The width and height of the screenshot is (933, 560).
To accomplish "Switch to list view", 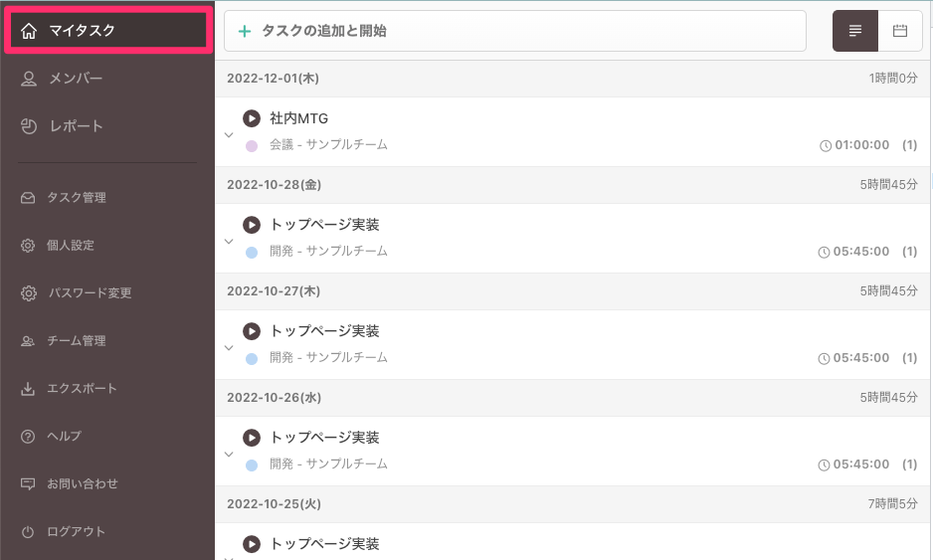I will [x=855, y=31].
